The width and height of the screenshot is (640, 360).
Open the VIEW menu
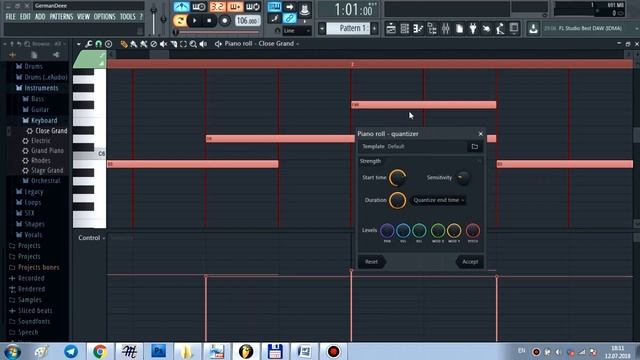[83, 17]
